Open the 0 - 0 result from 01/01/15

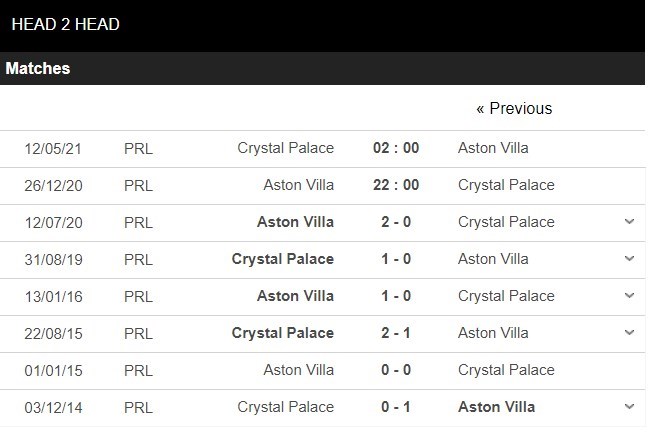(x=396, y=370)
